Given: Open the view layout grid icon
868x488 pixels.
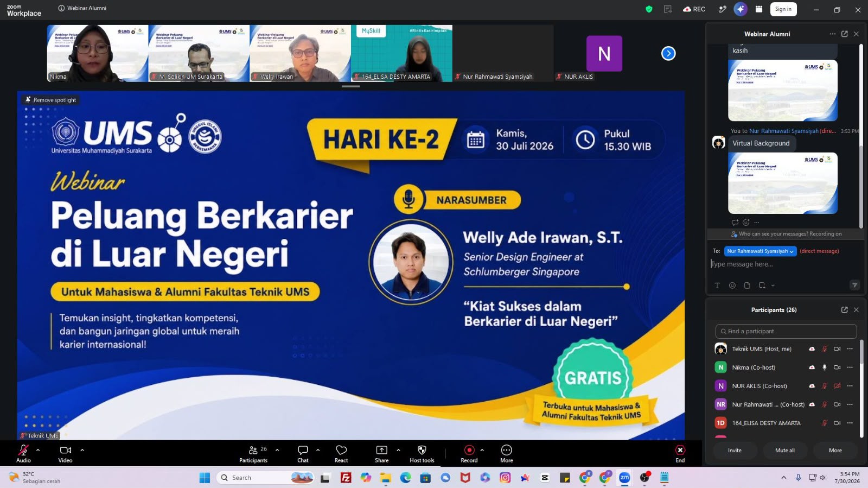Looking at the screenshot, I should [759, 9].
